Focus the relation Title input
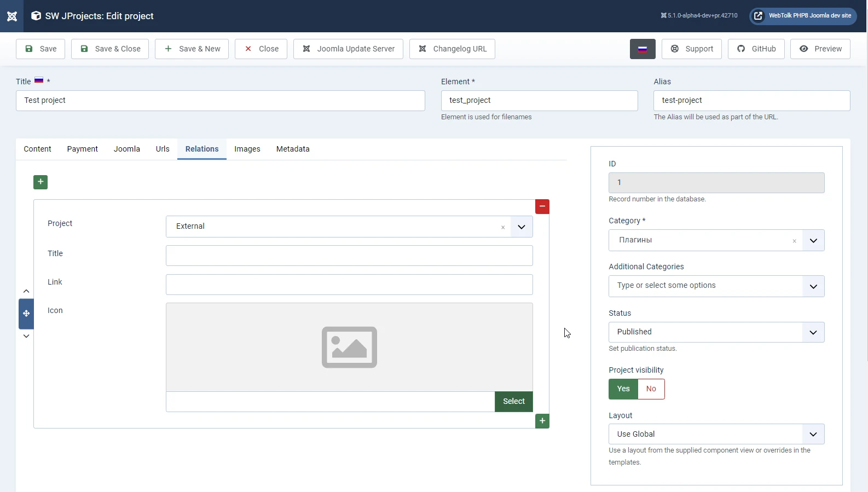Viewport: 868px width, 492px height. [x=349, y=256]
